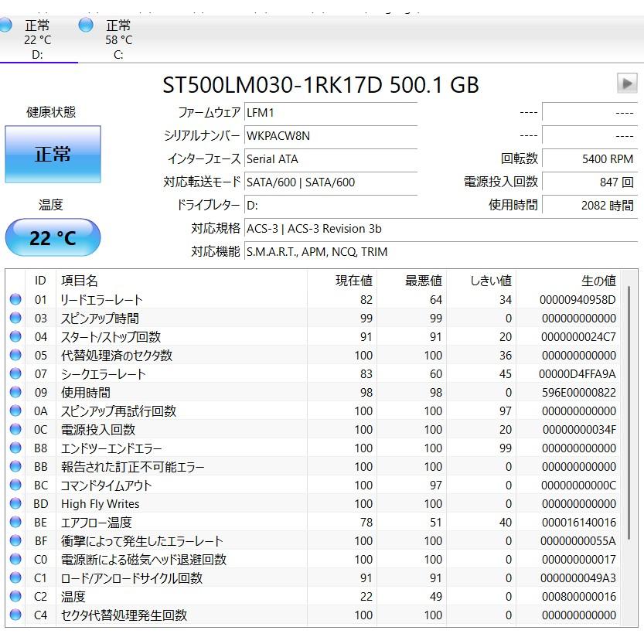This screenshot has width=644, height=644.
Task: Select the セクタ代替処理発生回数 row
Action: tap(314, 615)
